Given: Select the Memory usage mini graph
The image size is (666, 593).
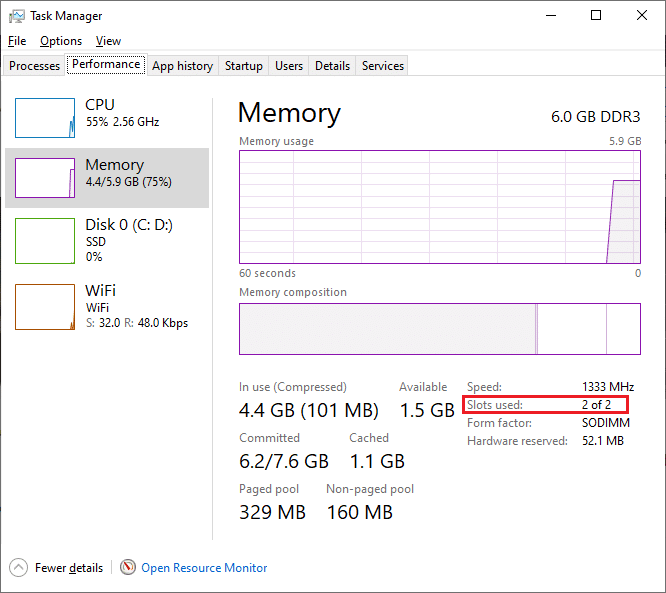Looking at the screenshot, I should point(45,178).
